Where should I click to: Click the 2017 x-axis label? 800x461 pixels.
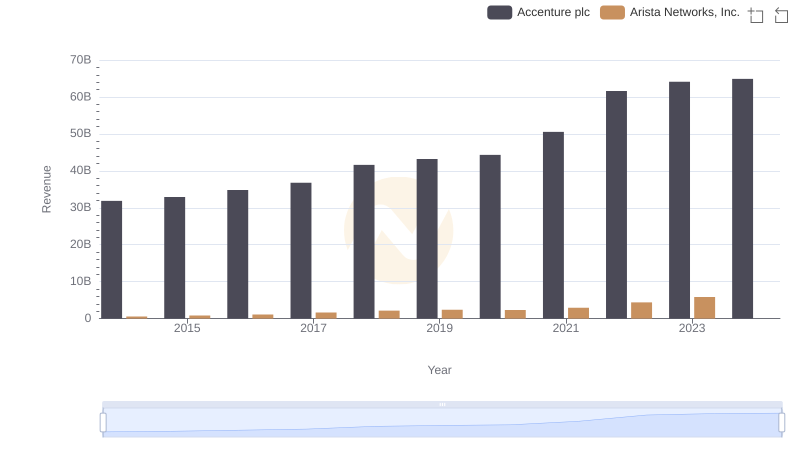tap(313, 328)
